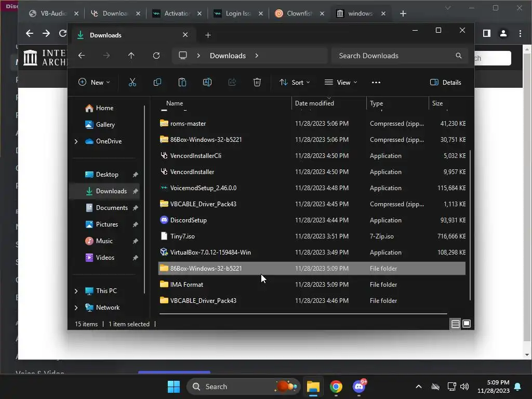Click the Size column header
532x399 pixels.
click(x=437, y=103)
